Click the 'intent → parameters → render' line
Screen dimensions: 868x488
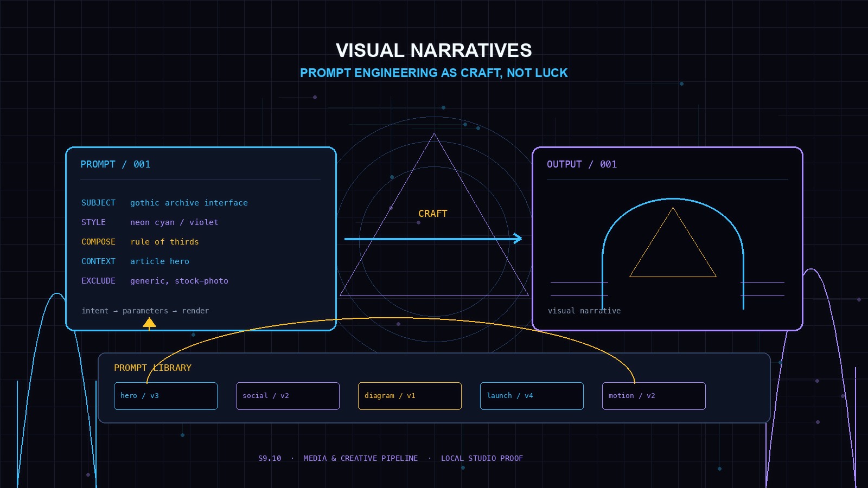point(145,311)
